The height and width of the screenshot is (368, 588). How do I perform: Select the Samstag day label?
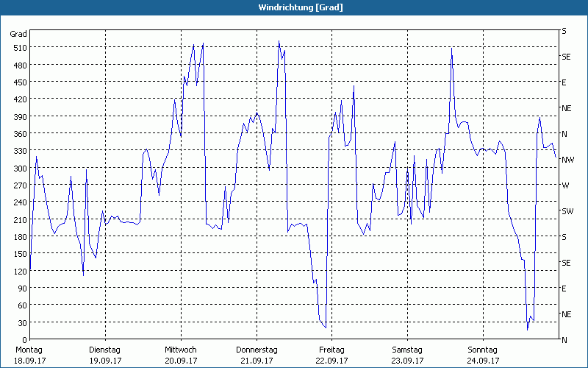coord(407,350)
